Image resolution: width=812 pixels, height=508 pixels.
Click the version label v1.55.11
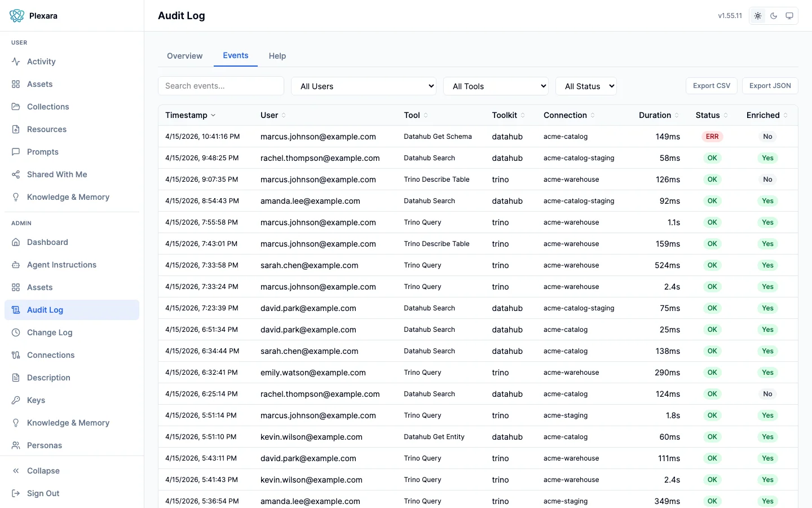730,16
